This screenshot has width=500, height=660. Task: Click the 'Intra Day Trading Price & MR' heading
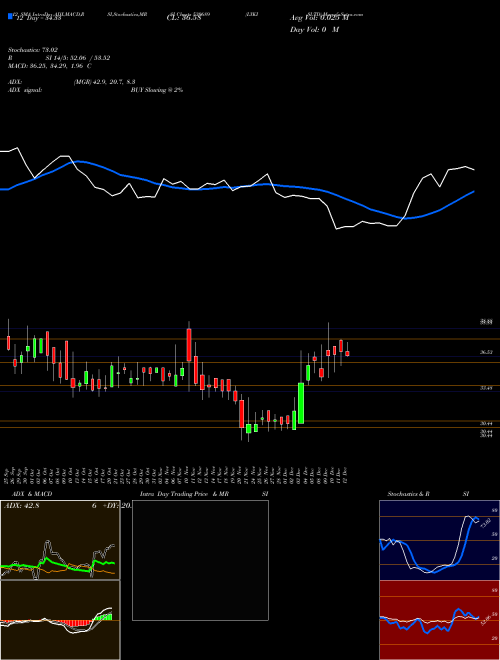click(184, 494)
